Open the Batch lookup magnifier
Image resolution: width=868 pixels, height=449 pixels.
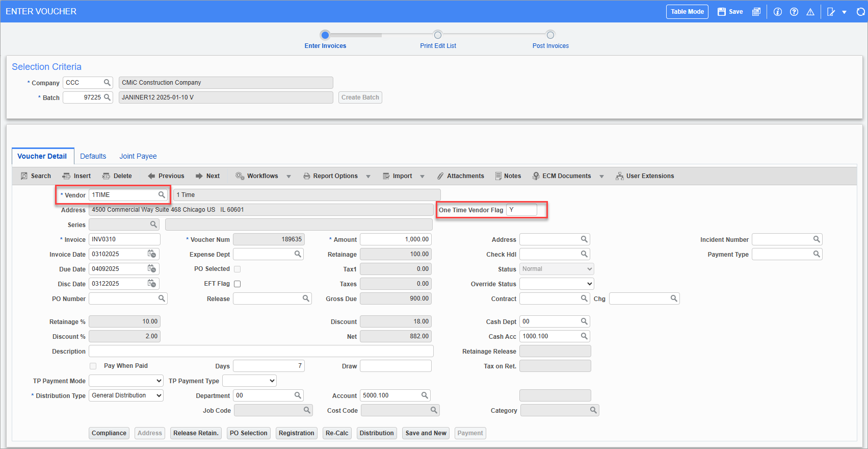[107, 97]
